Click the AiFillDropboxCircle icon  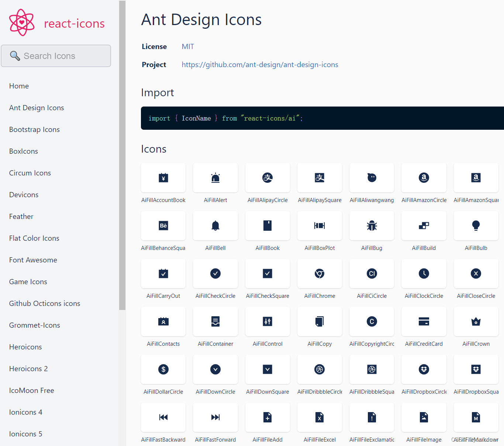(424, 369)
